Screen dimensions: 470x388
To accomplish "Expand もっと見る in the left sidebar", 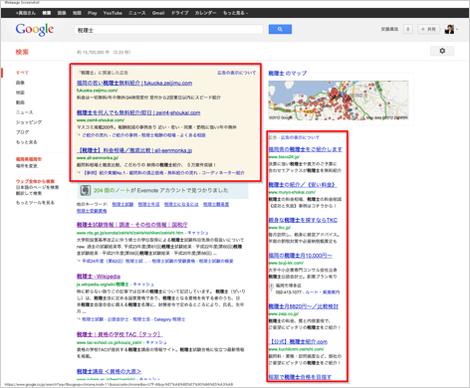I will 27,142.
